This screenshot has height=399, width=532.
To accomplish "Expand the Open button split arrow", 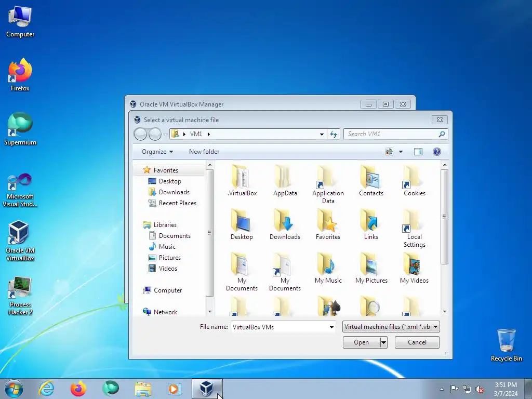I will point(383,342).
